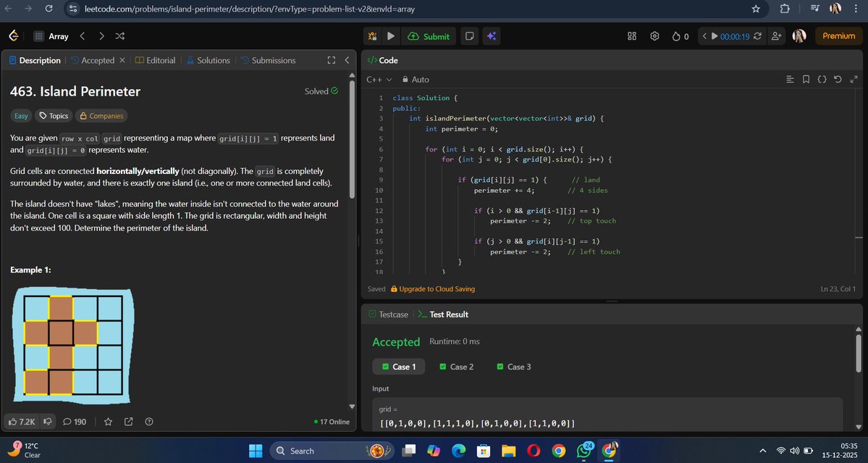Click the test result panel scrollbar

coord(859,353)
